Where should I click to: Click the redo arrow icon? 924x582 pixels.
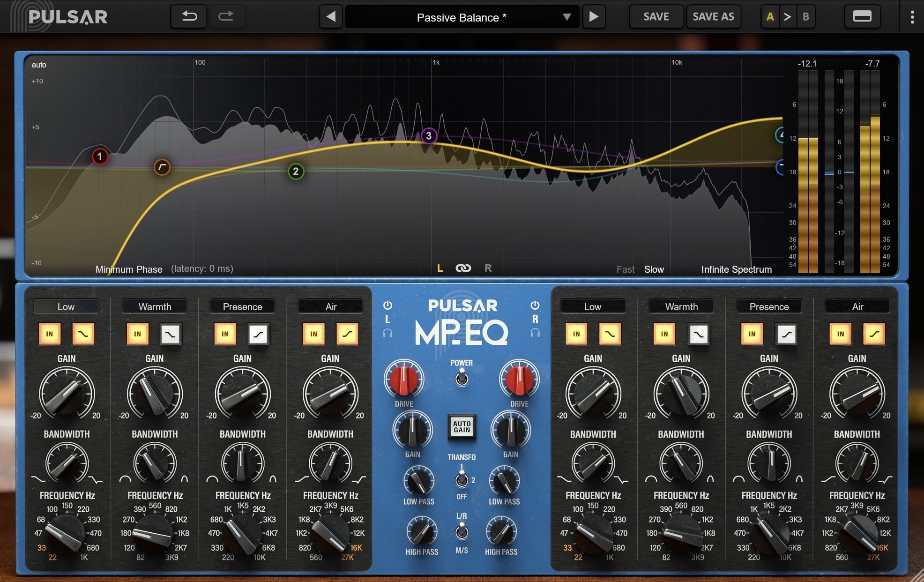point(227,16)
